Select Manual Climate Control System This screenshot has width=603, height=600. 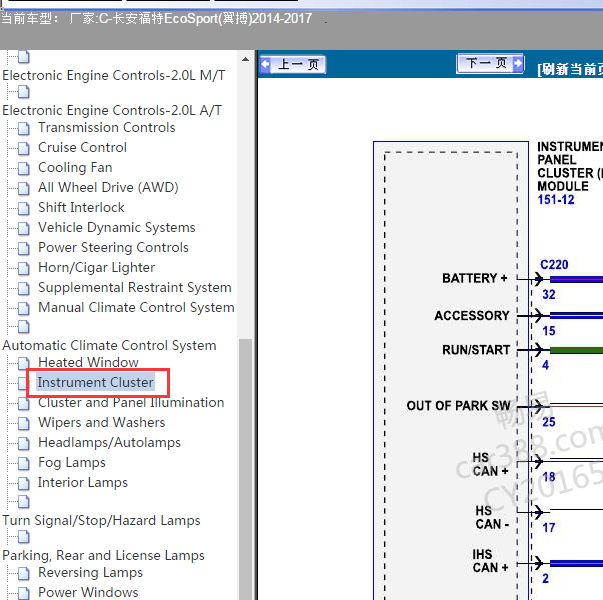click(136, 307)
